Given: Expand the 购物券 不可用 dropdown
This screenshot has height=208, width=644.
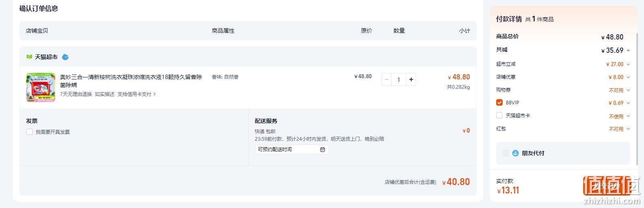Looking at the screenshot, I should coord(628,90).
